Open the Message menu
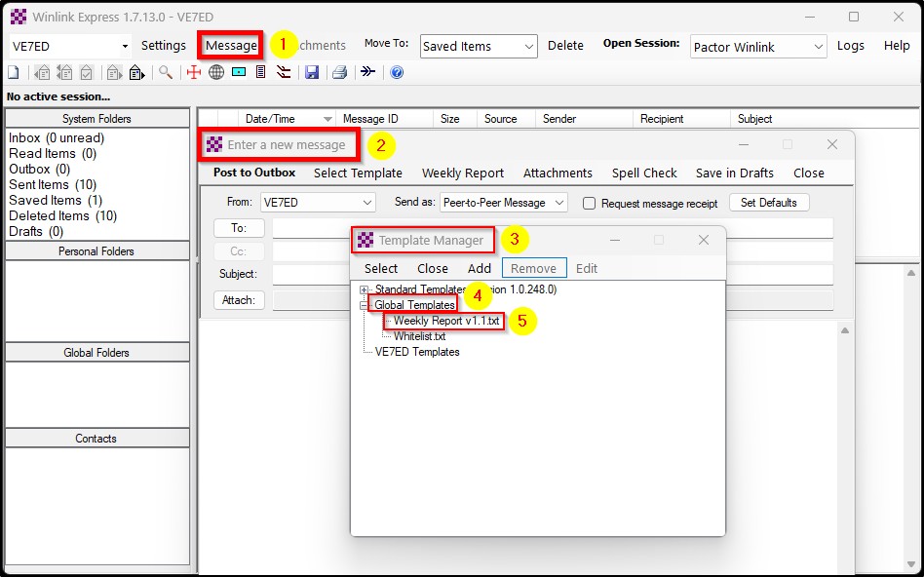Screen dimensions: 924x577 231,45
